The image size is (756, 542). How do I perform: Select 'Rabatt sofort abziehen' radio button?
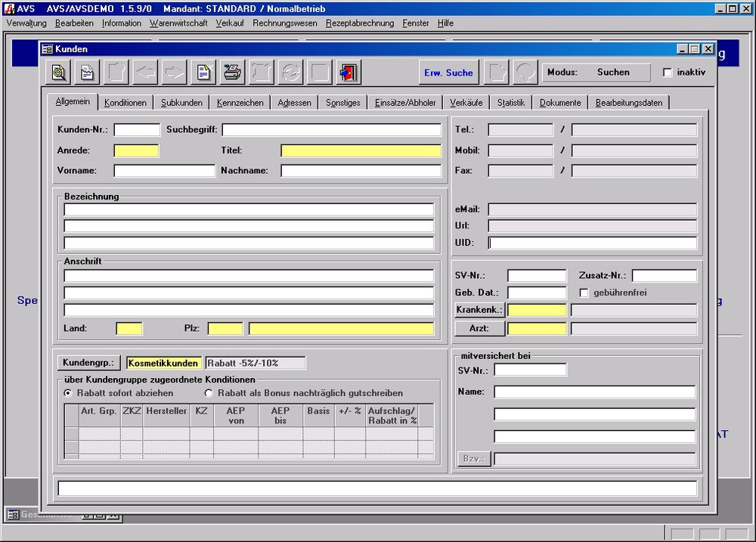click(68, 393)
